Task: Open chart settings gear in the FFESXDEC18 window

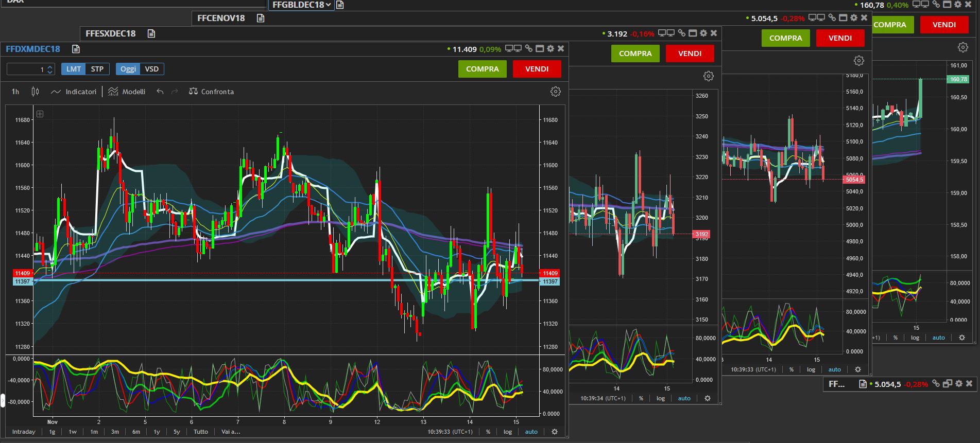Action: pos(709,76)
